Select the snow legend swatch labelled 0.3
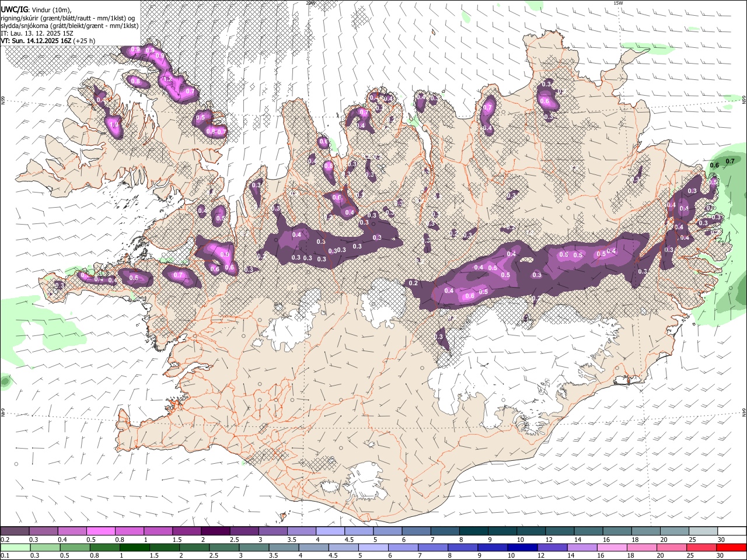Viewport: 747px width, 560px height. [44, 531]
